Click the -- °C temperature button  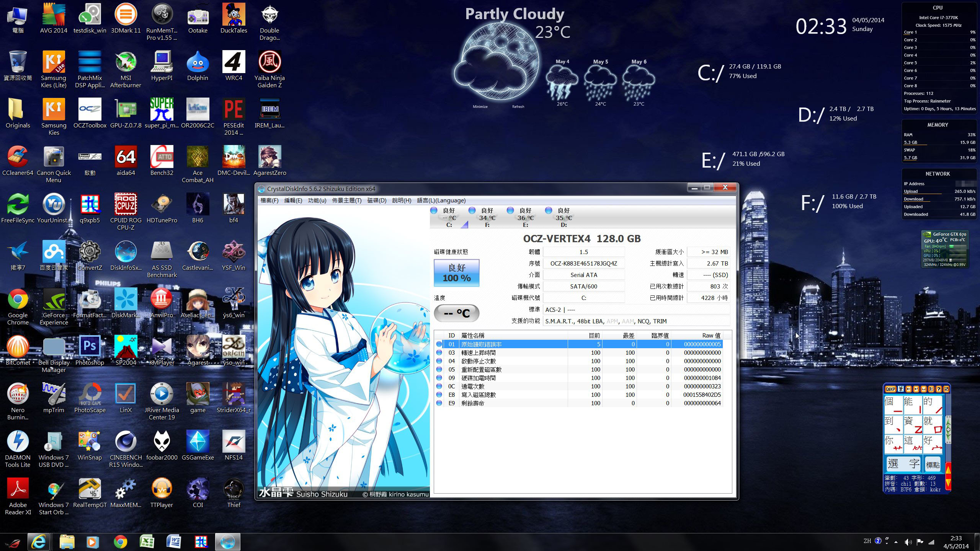coord(456,313)
